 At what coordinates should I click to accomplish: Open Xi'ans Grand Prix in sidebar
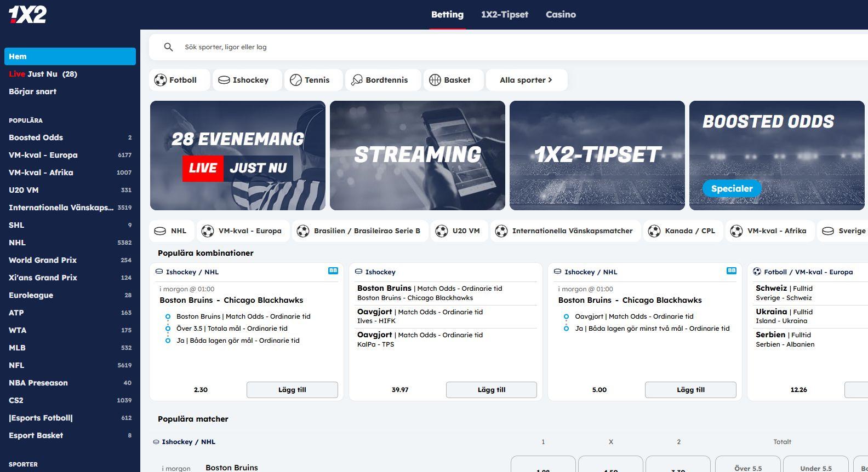[x=70, y=278]
